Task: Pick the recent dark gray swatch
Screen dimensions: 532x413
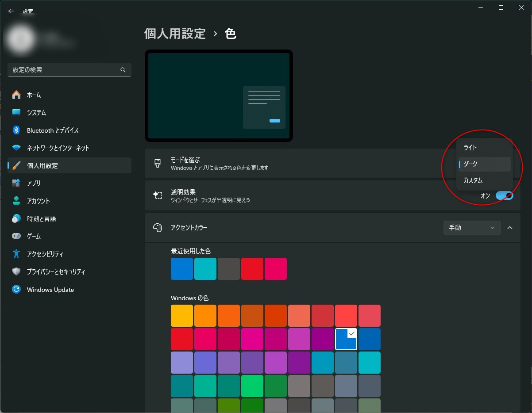Action: point(229,269)
